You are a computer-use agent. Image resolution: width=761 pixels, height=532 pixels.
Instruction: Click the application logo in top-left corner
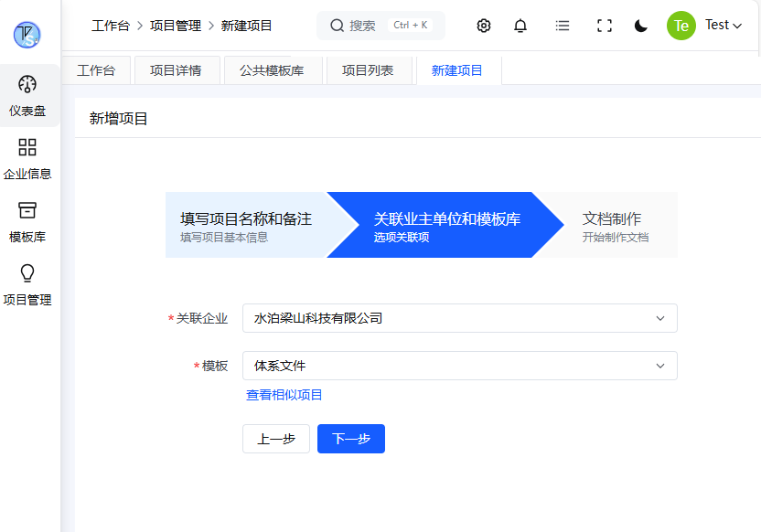tap(26, 35)
